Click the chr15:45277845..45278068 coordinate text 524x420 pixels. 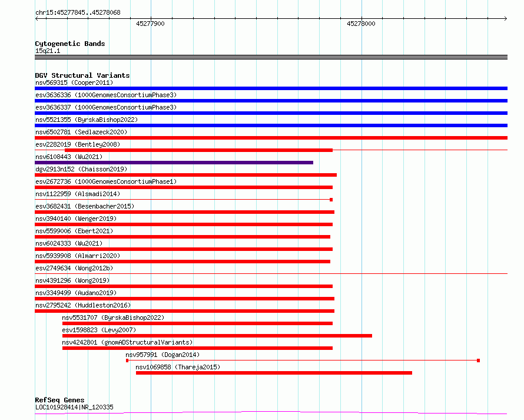click(78, 13)
